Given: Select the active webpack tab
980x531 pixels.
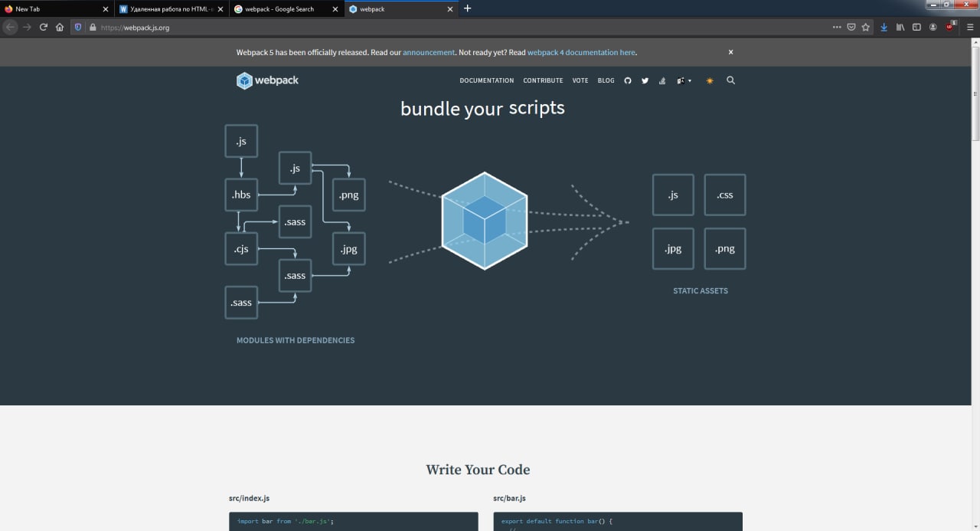Looking at the screenshot, I should tap(401, 9).
